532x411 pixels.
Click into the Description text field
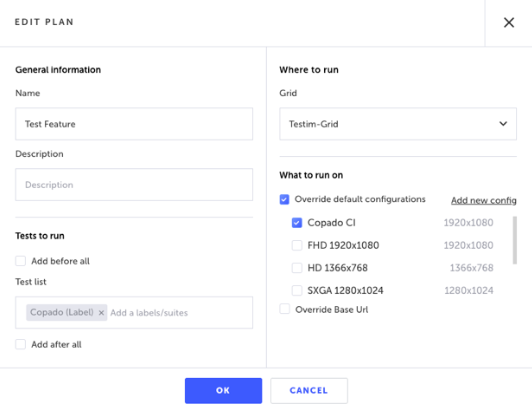(134, 185)
